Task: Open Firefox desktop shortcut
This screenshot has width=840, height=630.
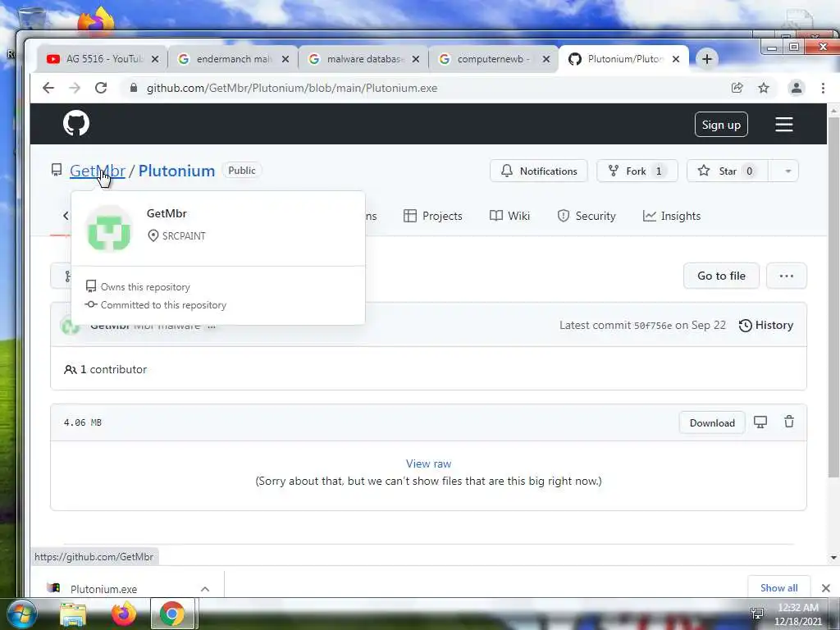Action: click(97, 21)
